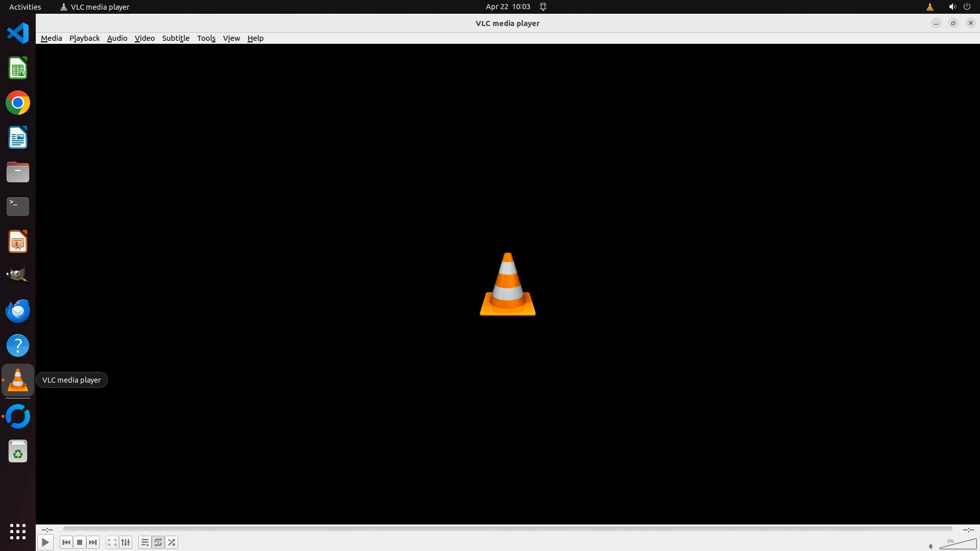Toggle loop/repeat mode button
980x551 pixels.
click(158, 542)
